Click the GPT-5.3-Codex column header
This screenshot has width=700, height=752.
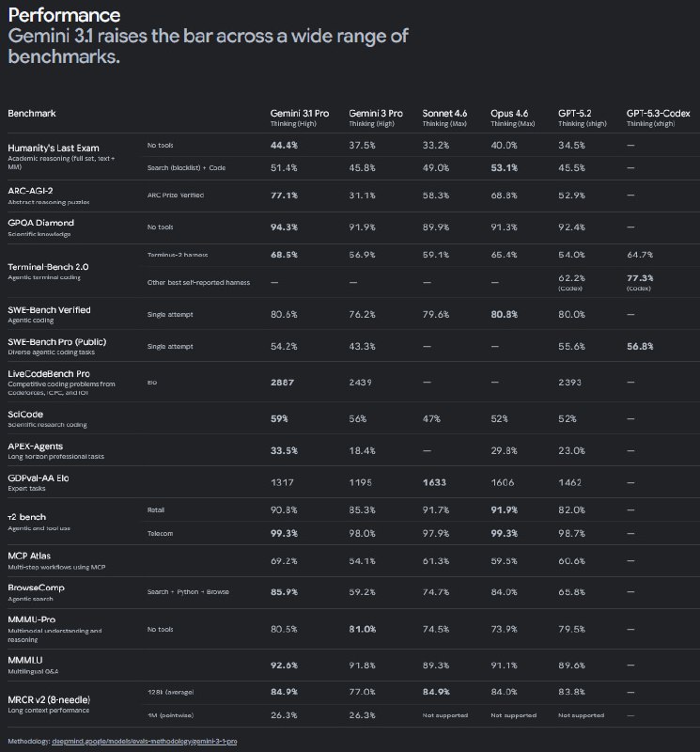[658, 114]
